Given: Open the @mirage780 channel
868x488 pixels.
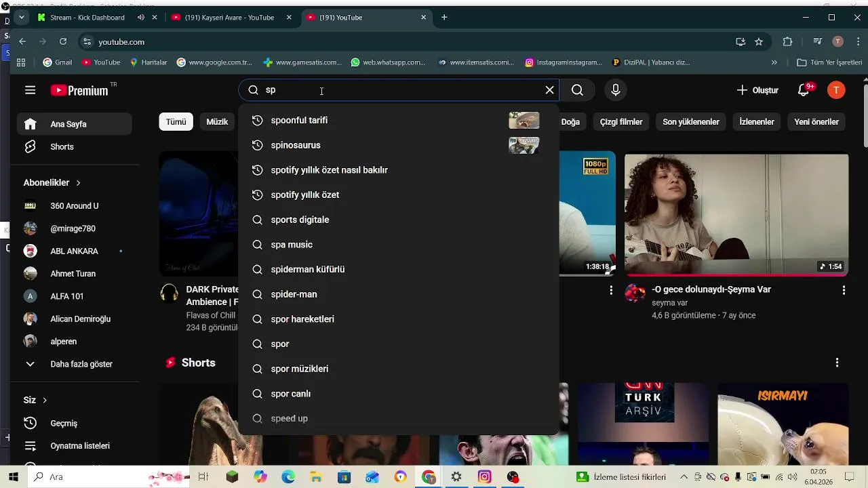Looking at the screenshot, I should pyautogui.click(x=75, y=228).
